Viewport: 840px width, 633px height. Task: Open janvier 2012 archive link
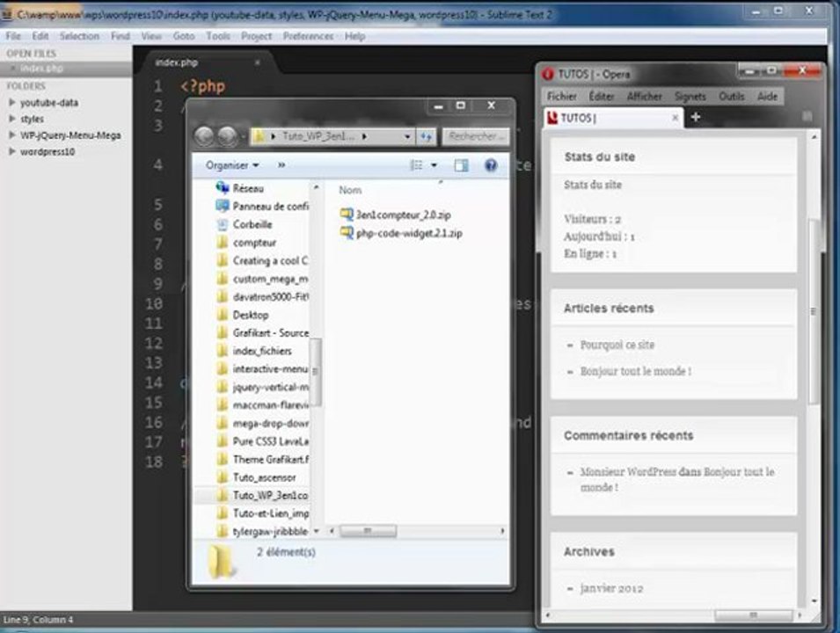coord(611,588)
